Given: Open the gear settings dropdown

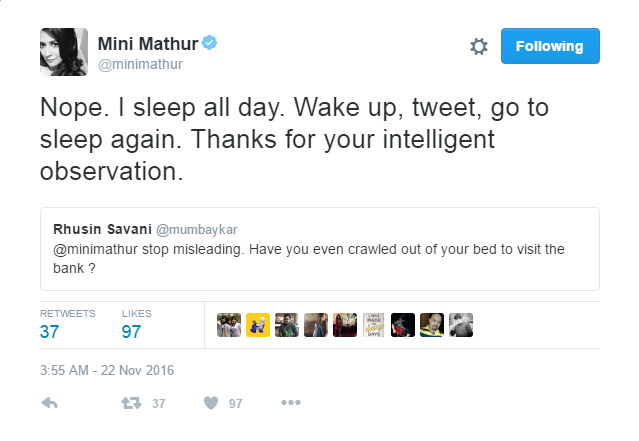Looking at the screenshot, I should pos(479,46).
